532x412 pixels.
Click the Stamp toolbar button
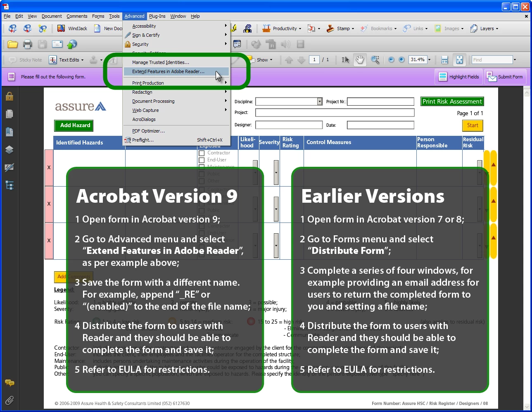[340, 28]
